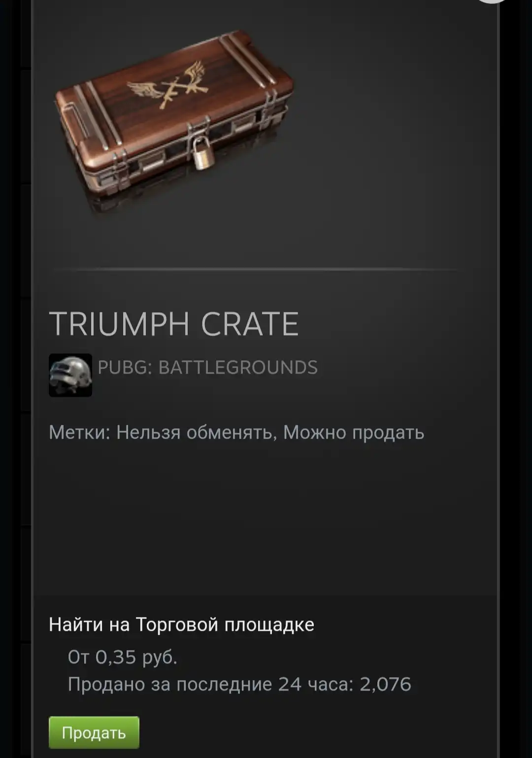Click the dark border on right edge
The image size is (532, 758).
516,379
